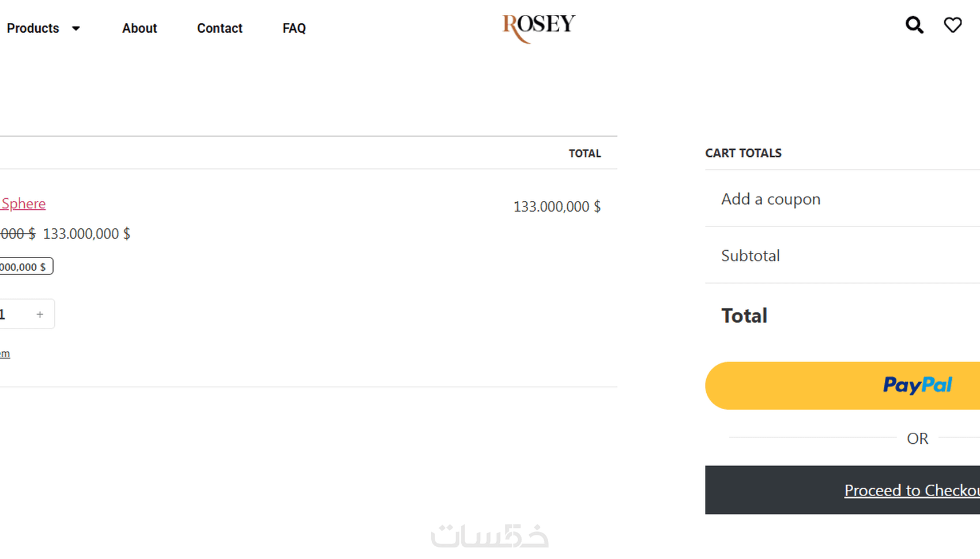
Task: Increase quantity with the plus button
Action: click(40, 314)
